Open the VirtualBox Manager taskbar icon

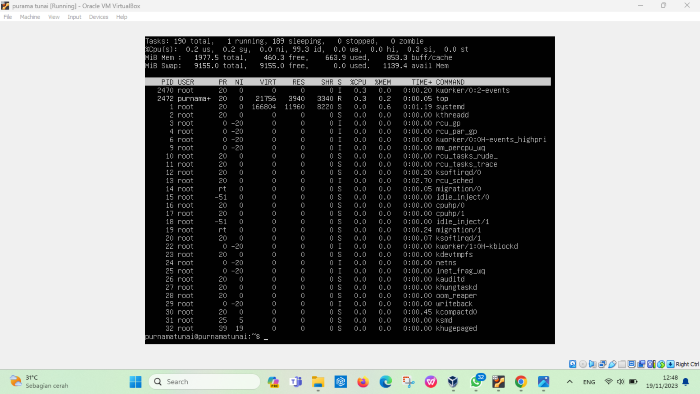[x=453, y=382]
